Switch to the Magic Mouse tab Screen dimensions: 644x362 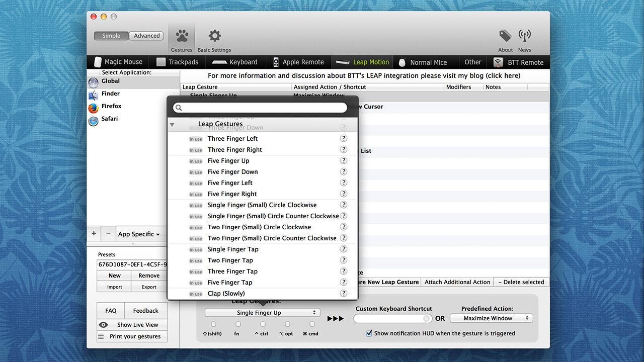(x=118, y=62)
